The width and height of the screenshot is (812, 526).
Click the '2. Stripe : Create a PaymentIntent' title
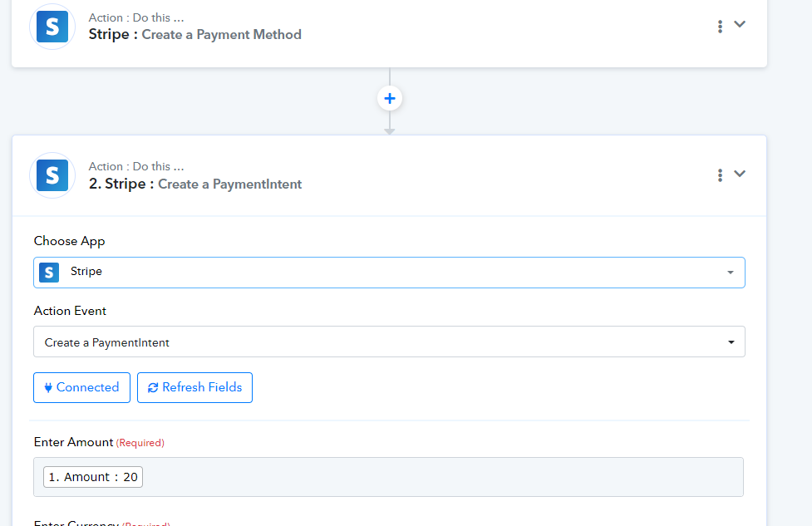195,184
